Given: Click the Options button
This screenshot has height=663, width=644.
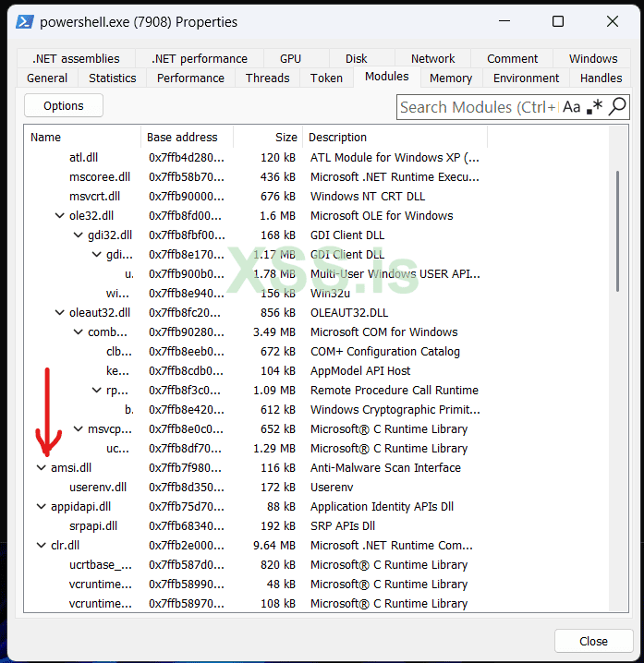Looking at the screenshot, I should point(64,105).
